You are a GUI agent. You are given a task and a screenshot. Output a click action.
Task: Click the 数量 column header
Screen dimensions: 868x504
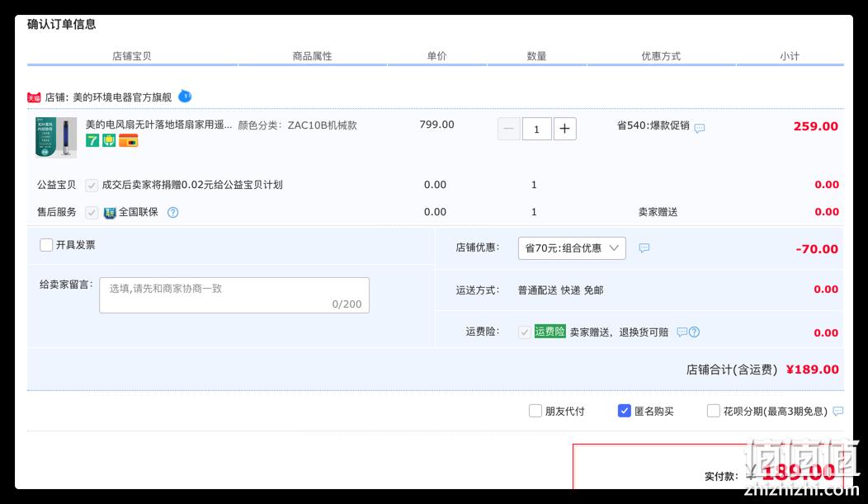(536, 56)
